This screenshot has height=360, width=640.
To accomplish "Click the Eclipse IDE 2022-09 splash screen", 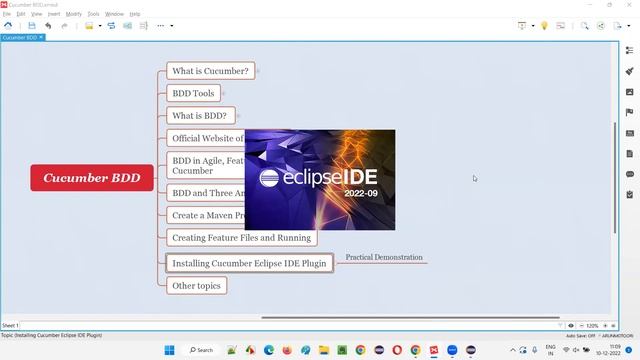I will [x=320, y=180].
